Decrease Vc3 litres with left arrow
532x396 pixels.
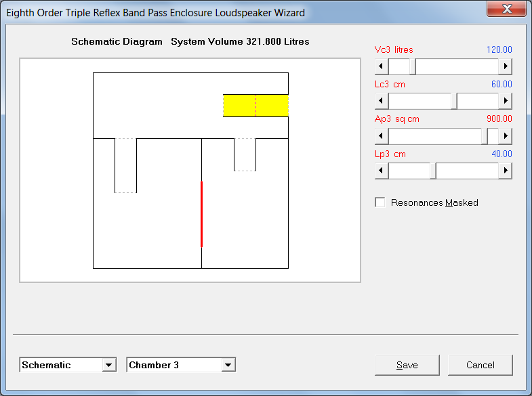click(382, 66)
